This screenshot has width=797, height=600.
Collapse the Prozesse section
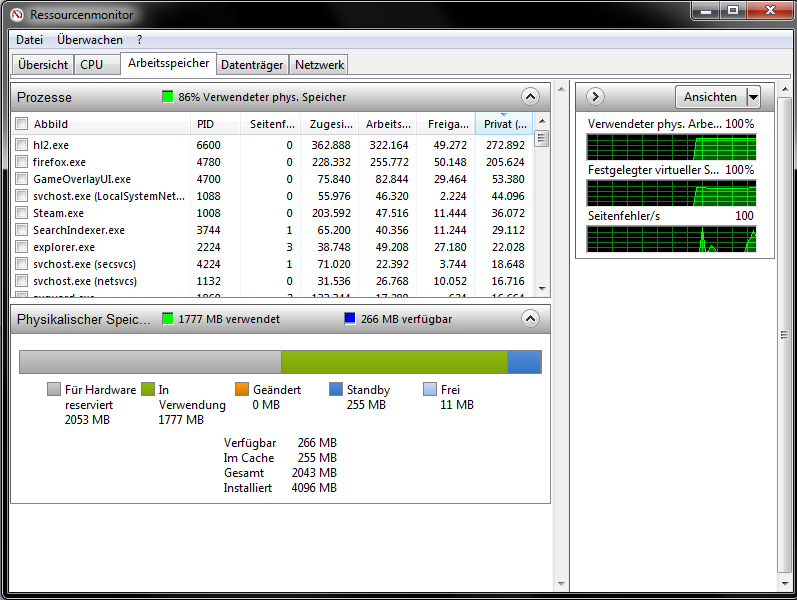tap(530, 97)
